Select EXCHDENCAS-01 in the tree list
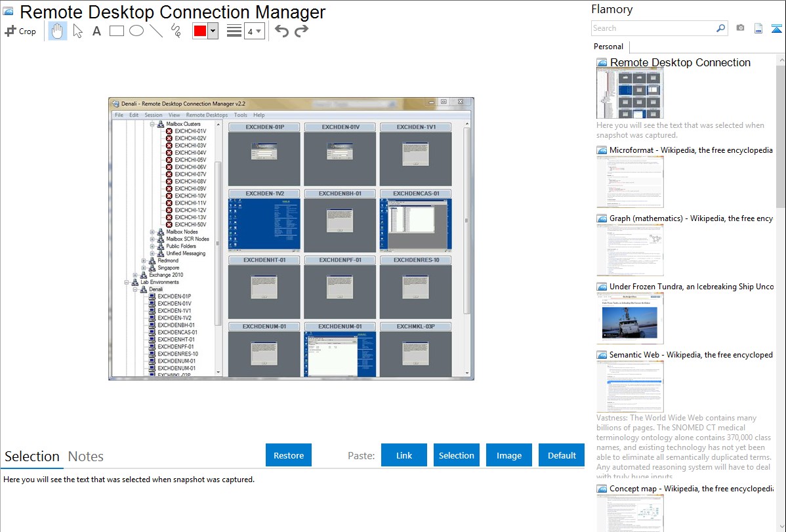 177,332
